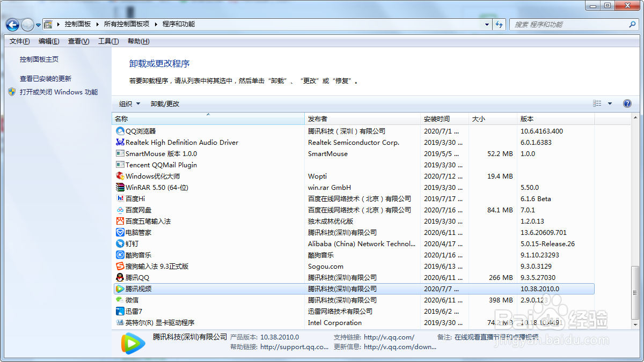
Task: Click the Realtek audio driver icon
Action: pyautogui.click(x=120, y=142)
